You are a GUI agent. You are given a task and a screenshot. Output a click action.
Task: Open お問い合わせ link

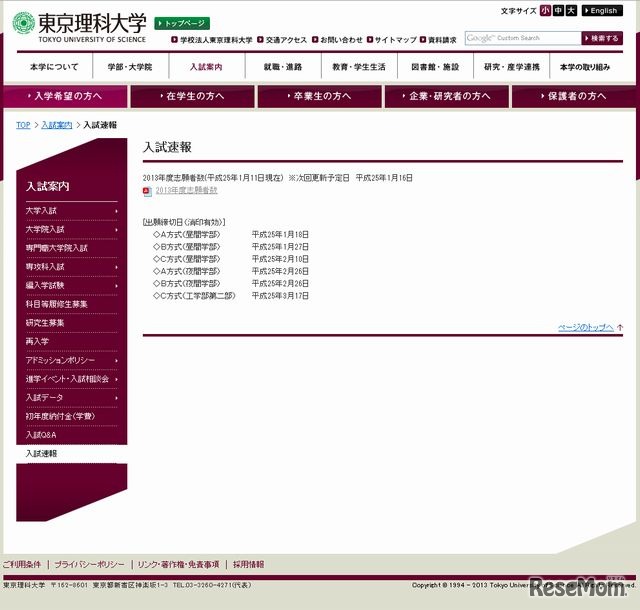[x=341, y=40]
